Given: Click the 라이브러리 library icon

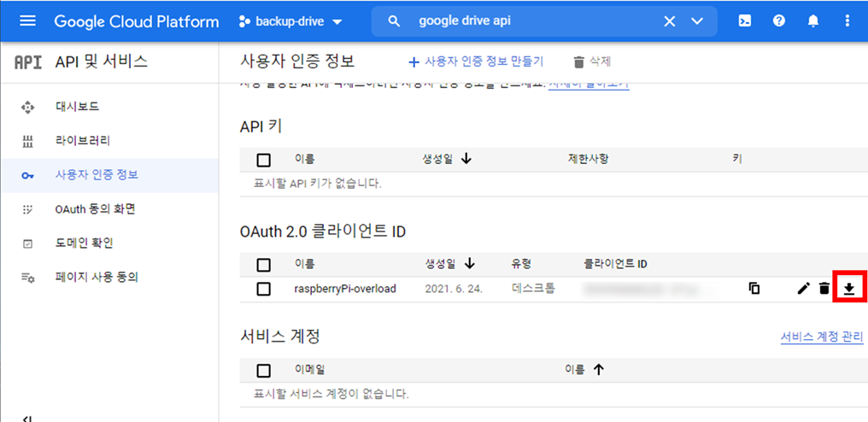Looking at the screenshot, I should coord(27,141).
